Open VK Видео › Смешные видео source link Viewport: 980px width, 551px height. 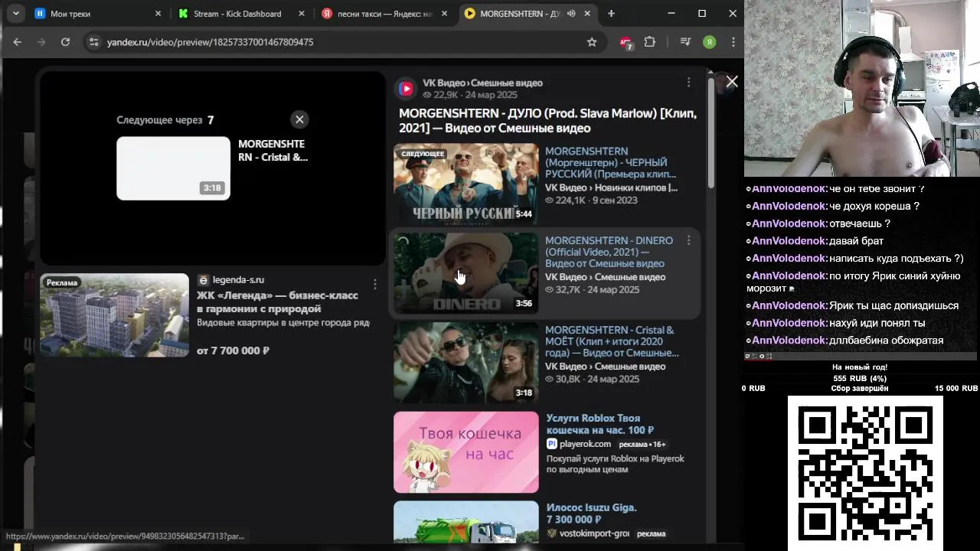[x=482, y=83]
